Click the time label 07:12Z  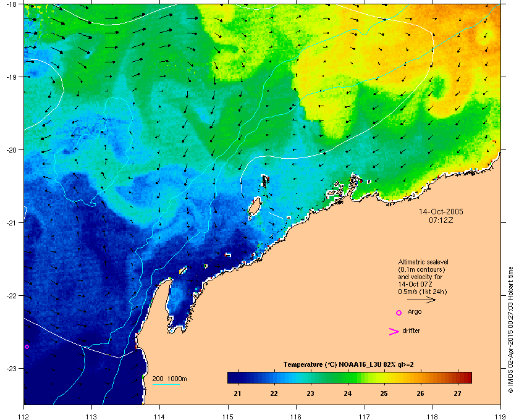[x=441, y=220]
